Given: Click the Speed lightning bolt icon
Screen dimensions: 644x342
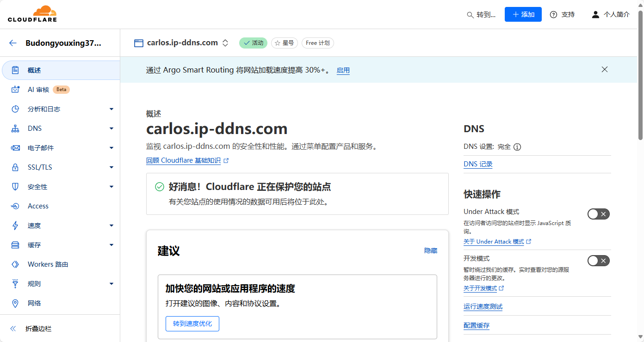Looking at the screenshot, I should 15,226.
